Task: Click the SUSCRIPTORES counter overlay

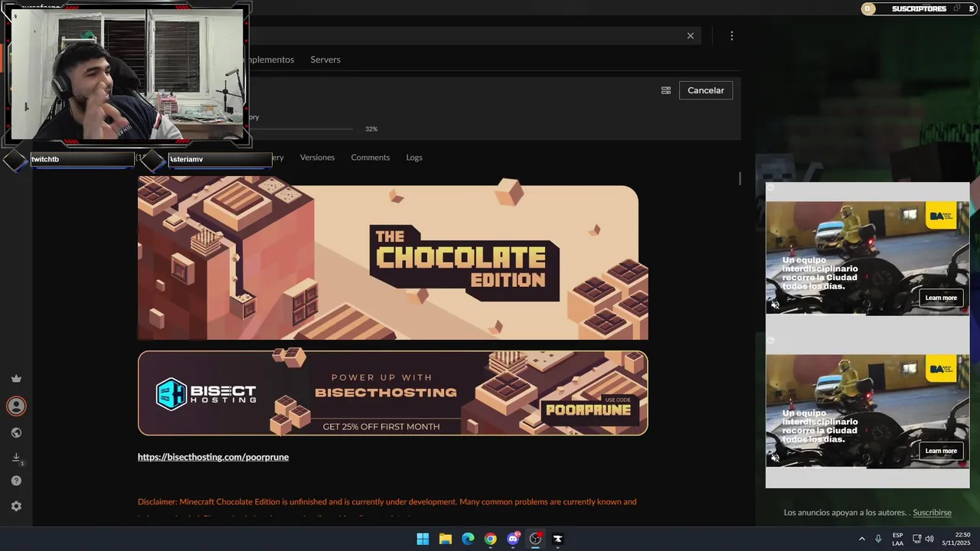Action: point(919,8)
